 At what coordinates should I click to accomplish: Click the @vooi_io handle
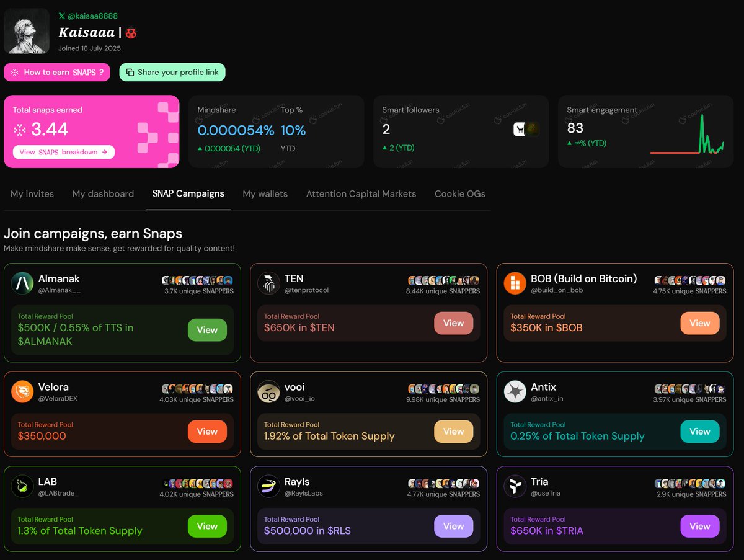point(300,399)
